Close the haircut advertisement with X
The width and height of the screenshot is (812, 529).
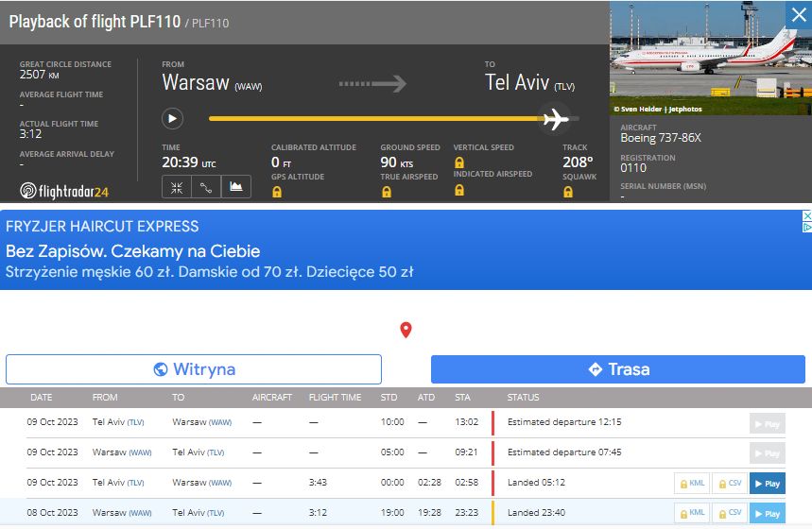pos(807,215)
